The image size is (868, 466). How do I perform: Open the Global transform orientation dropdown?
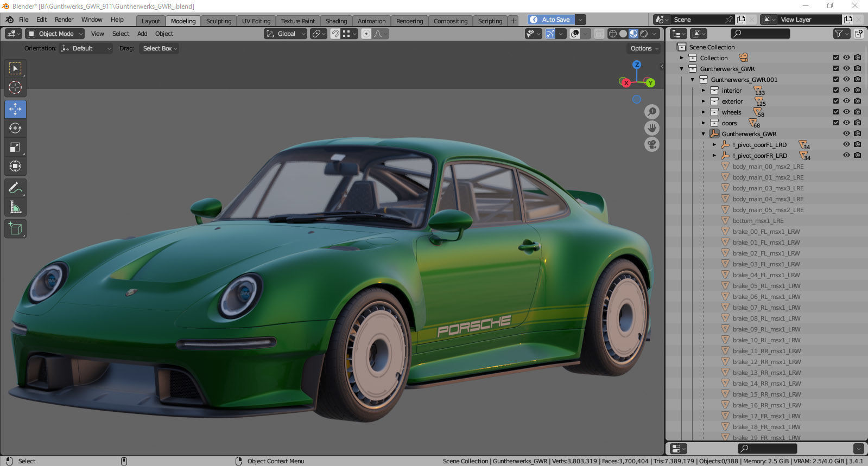(x=286, y=34)
